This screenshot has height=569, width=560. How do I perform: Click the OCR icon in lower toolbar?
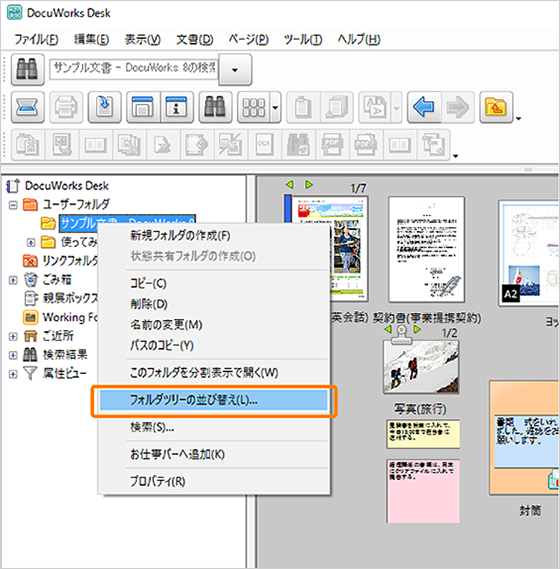(265, 144)
